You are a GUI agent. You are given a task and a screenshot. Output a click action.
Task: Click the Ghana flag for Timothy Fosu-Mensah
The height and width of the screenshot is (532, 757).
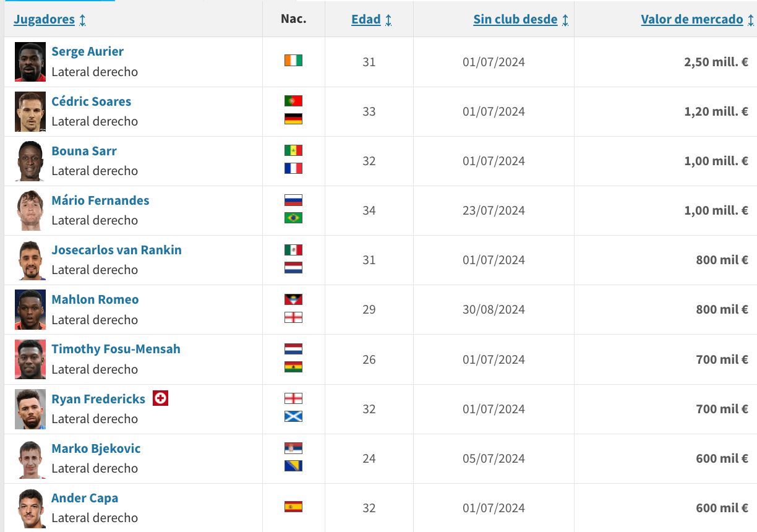click(x=293, y=367)
